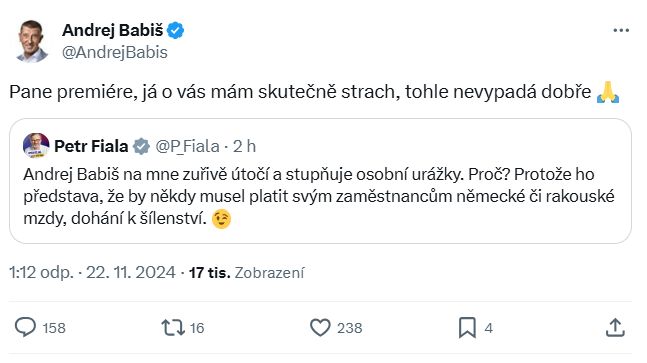Screen dimensions: 647x363
Task: Open the reply comment icon
Action: (25, 328)
